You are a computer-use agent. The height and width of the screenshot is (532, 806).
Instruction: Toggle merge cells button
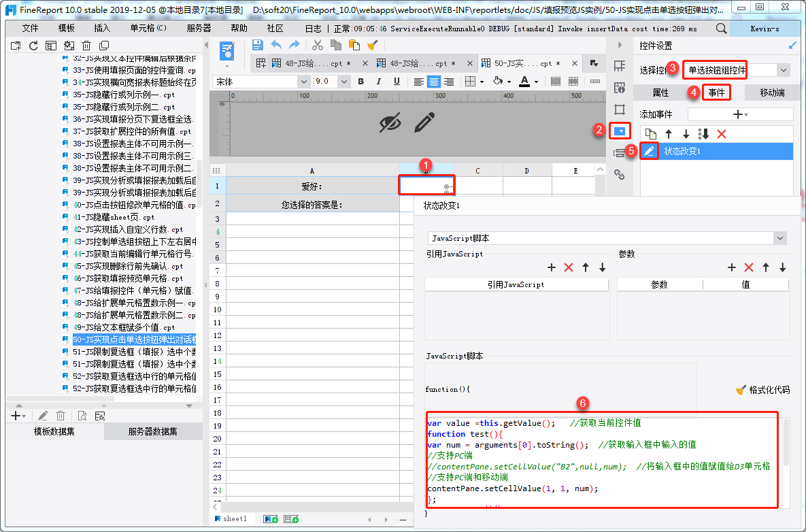556,82
